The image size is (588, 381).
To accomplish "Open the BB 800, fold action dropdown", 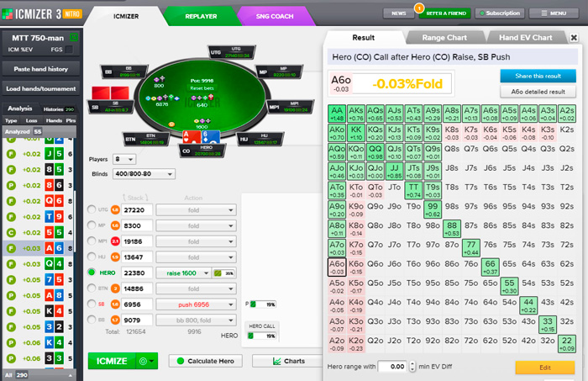I will point(196,320).
